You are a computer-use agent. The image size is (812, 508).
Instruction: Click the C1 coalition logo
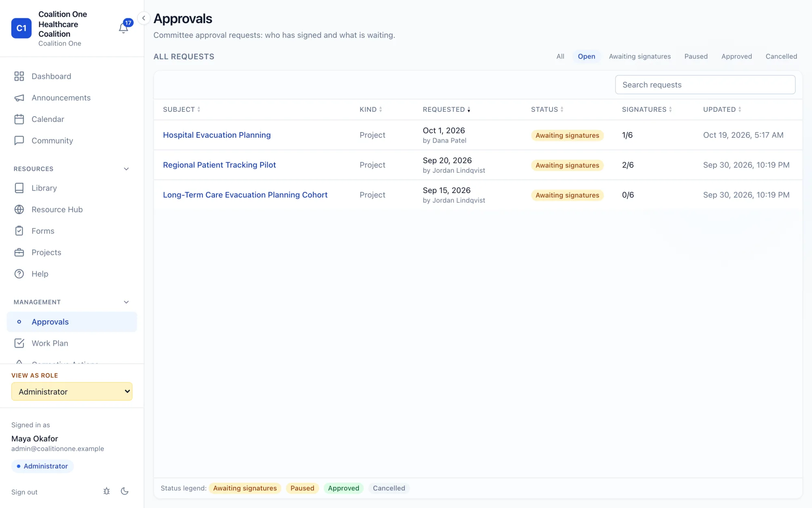(x=21, y=28)
